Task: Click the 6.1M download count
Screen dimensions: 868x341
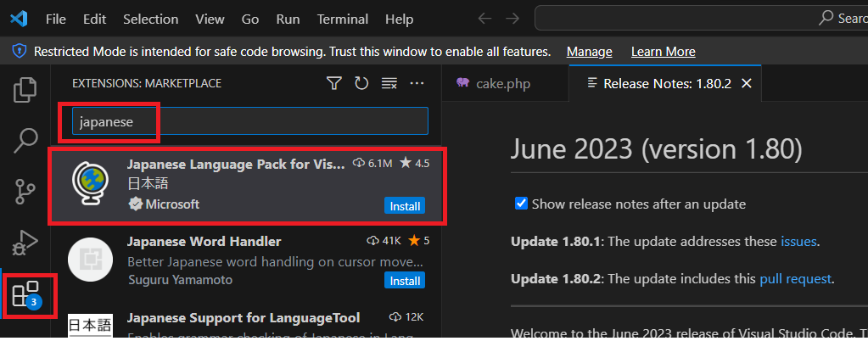Action: [372, 164]
